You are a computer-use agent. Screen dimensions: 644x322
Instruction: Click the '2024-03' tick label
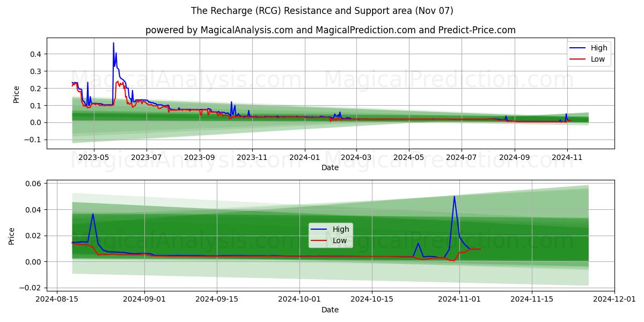(x=356, y=157)
